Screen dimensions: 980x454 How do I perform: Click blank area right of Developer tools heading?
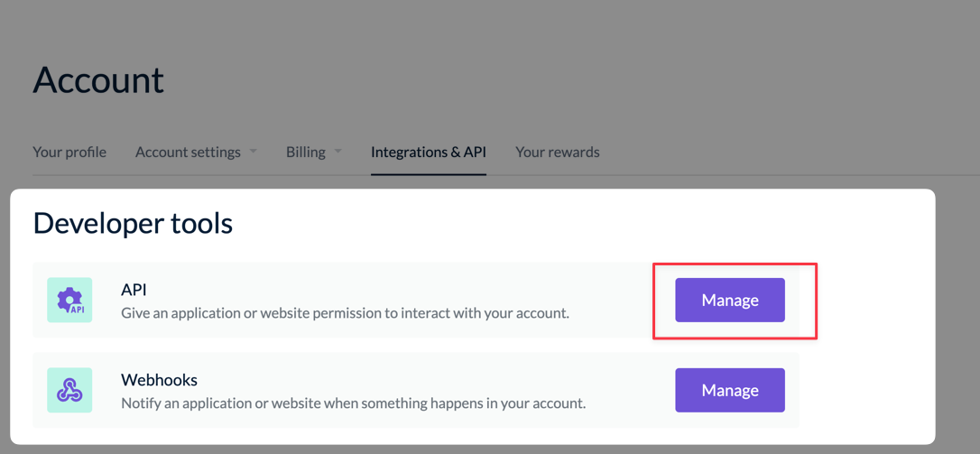tap(578, 223)
